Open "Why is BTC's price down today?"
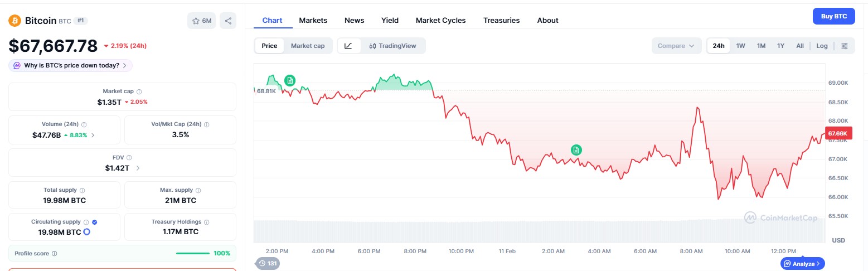The height and width of the screenshot is (271, 868). pos(71,65)
